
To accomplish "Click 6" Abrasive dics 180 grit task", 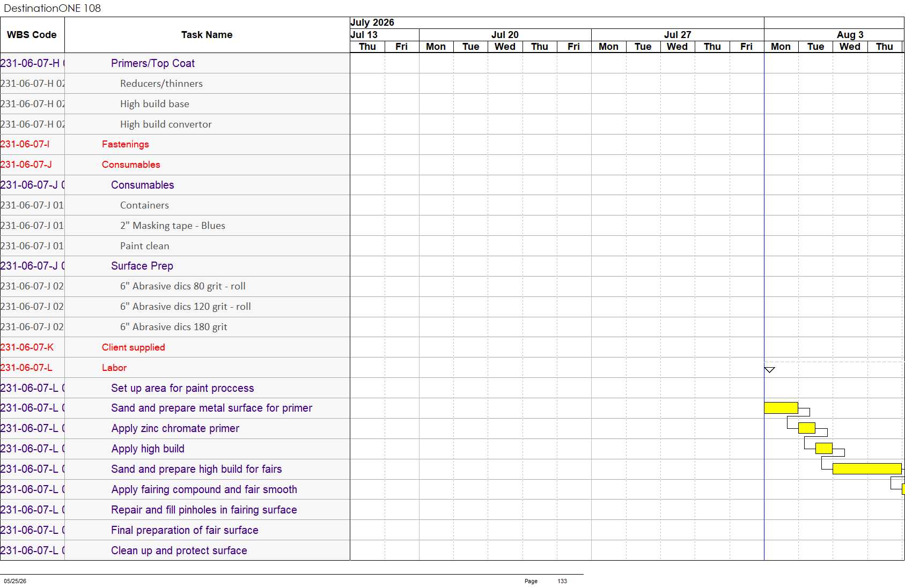I will tap(174, 327).
